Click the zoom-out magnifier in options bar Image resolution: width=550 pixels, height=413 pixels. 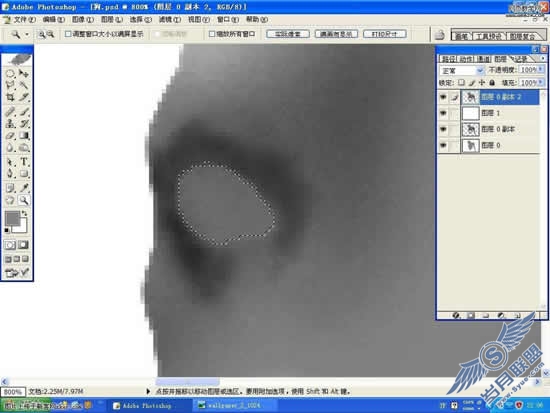coord(50,34)
